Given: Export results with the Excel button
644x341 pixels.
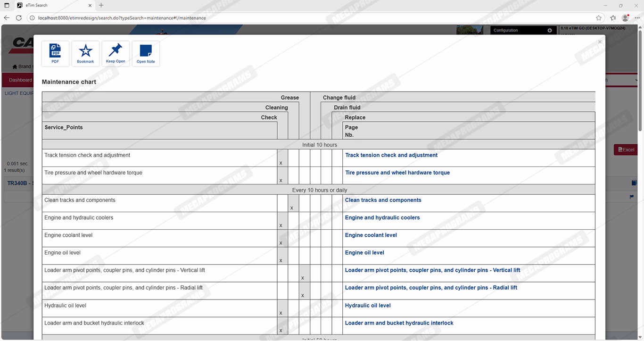Looking at the screenshot, I should pos(626,150).
